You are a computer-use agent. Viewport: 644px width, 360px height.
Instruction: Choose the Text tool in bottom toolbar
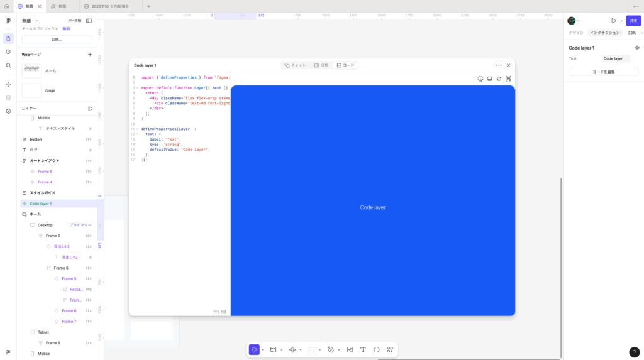(x=363, y=349)
